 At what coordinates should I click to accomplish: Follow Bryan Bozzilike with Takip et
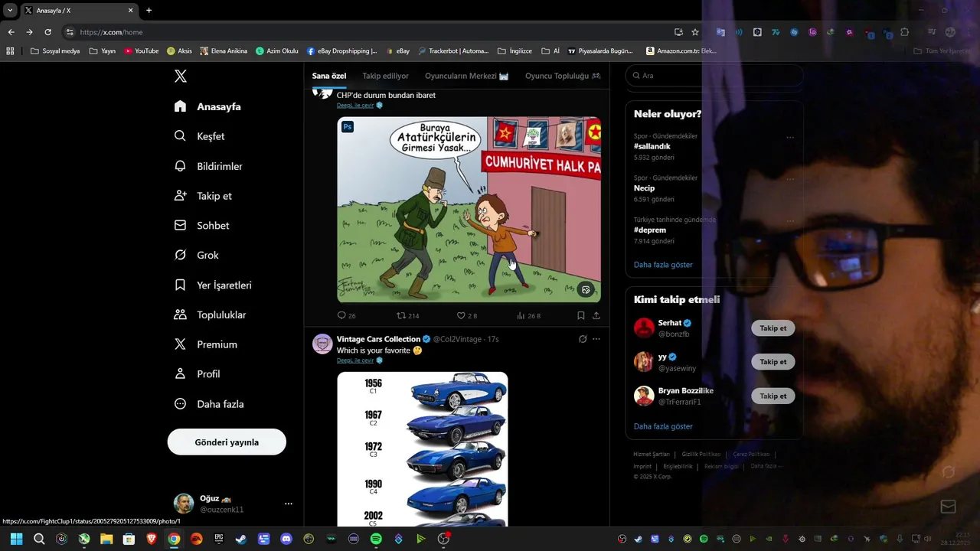click(x=773, y=396)
